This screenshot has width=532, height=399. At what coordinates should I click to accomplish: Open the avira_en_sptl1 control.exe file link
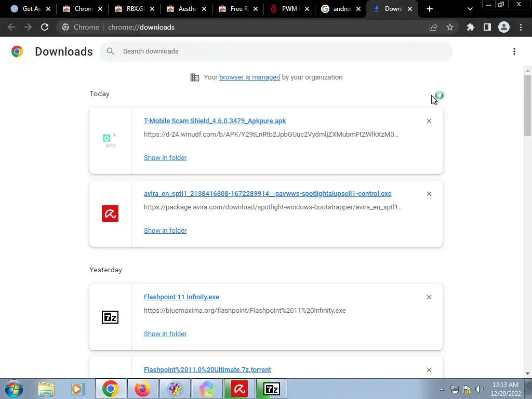tap(268, 193)
